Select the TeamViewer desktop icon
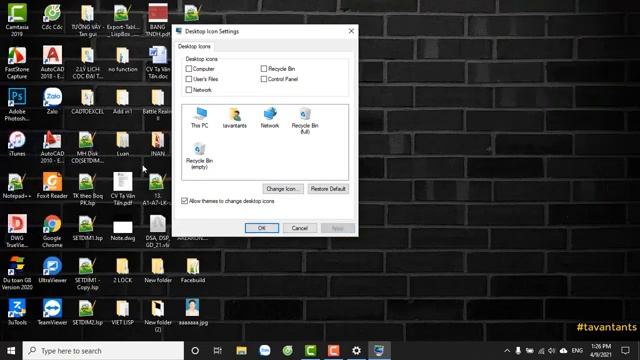640x360 pixels. 52,312
